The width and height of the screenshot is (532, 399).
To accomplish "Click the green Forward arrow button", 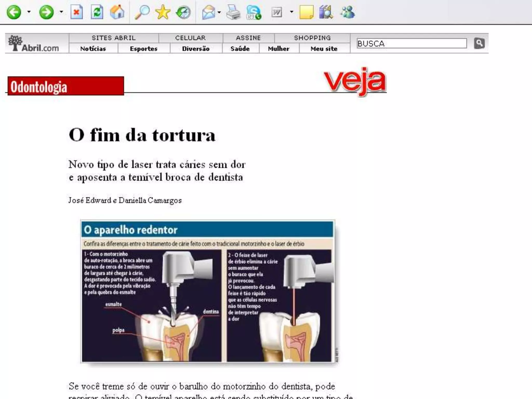I will pyautogui.click(x=46, y=12).
